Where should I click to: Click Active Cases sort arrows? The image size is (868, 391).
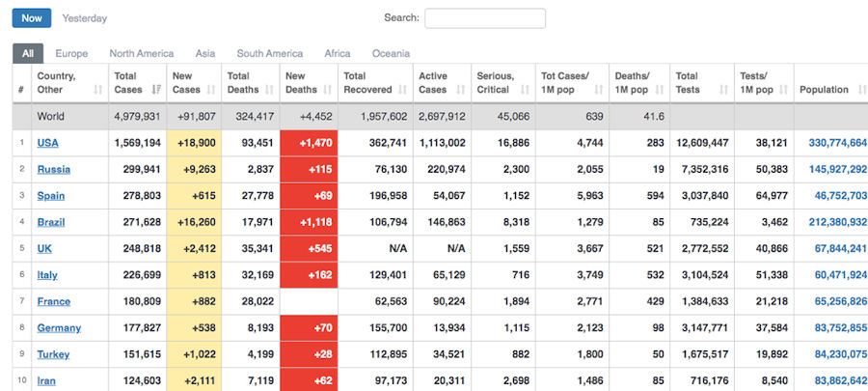[463, 90]
